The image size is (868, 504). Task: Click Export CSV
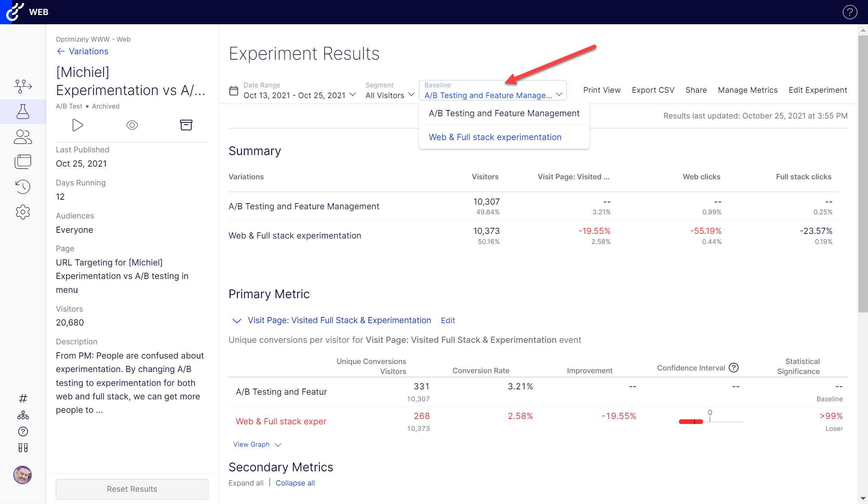point(653,90)
